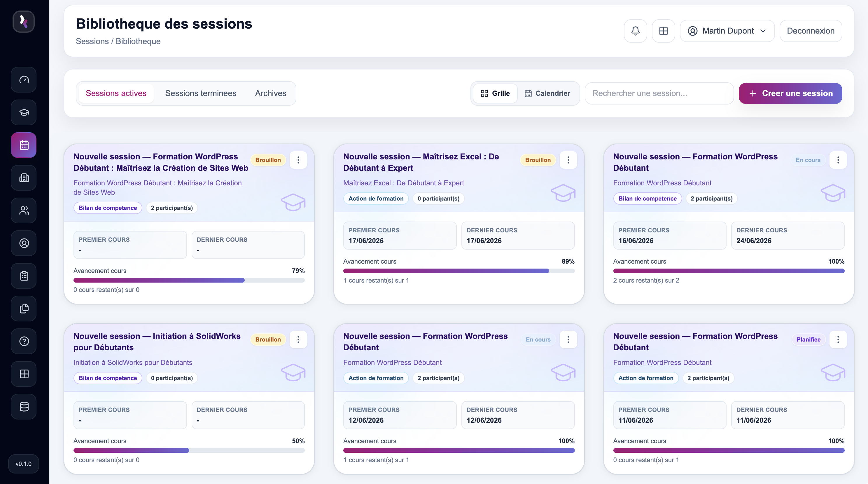Click the Rechercher une session search field

click(659, 93)
